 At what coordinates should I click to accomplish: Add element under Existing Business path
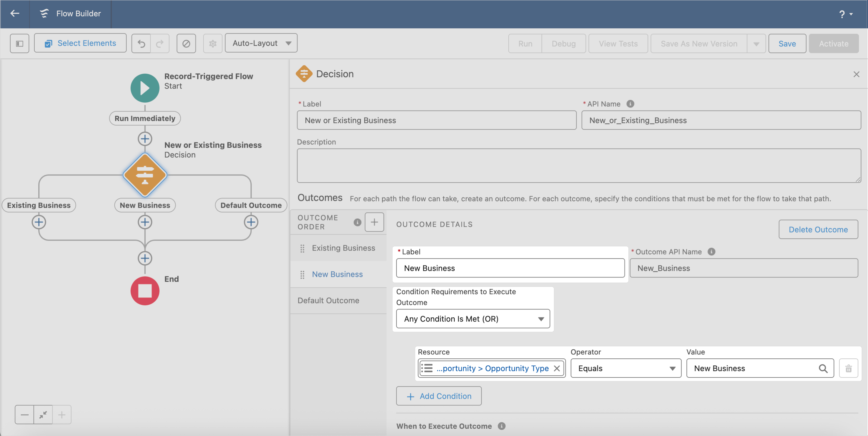[x=39, y=222]
